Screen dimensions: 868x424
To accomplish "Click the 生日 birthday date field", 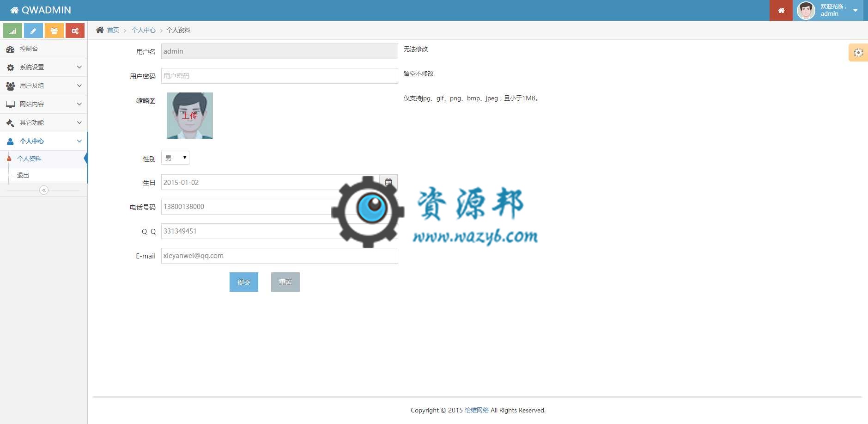I will [x=270, y=182].
